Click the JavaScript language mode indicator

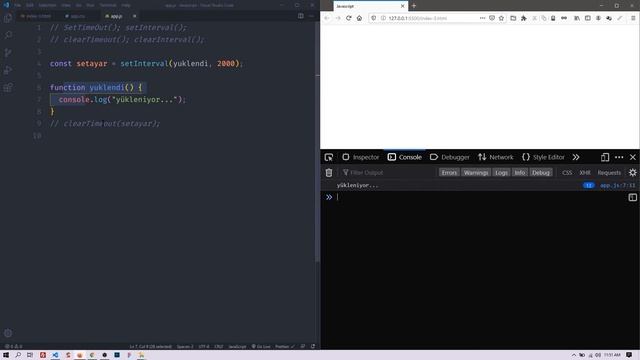click(237, 347)
